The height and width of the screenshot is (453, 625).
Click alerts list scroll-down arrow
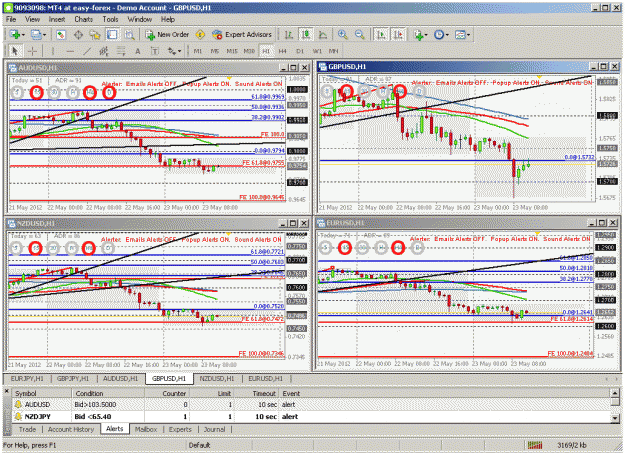[x=615, y=418]
